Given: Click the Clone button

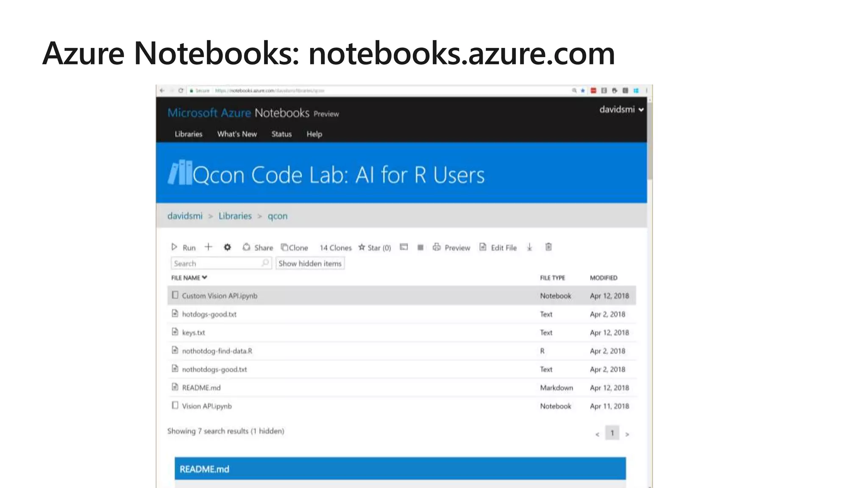Looking at the screenshot, I should [295, 248].
